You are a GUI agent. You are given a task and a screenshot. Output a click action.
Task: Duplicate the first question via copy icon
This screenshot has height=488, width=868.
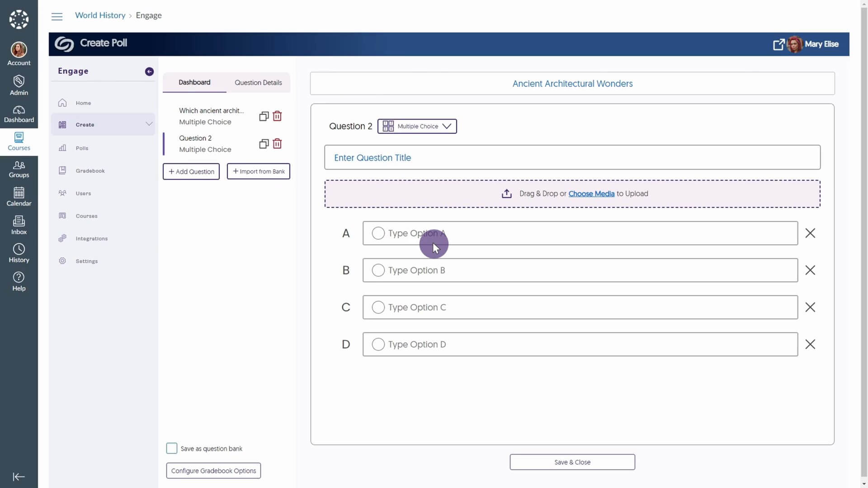(x=264, y=116)
